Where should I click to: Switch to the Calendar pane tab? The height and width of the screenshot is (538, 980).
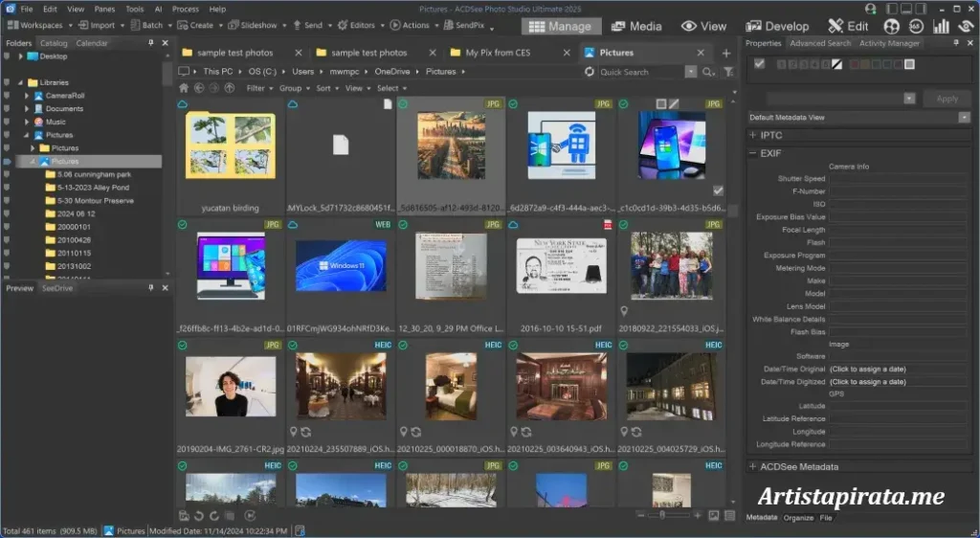click(x=92, y=43)
